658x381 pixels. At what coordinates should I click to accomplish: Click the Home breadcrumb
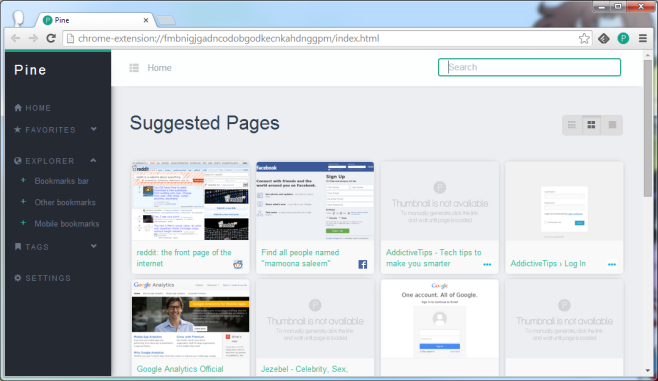coord(159,68)
